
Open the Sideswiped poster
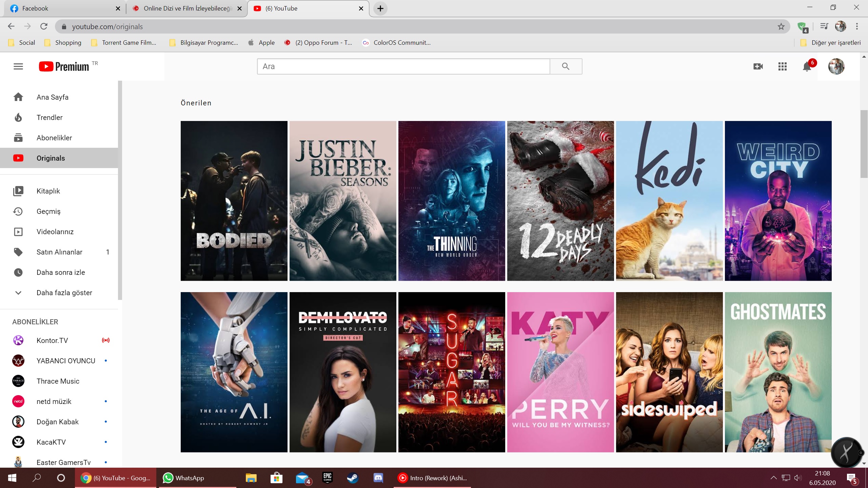point(669,372)
